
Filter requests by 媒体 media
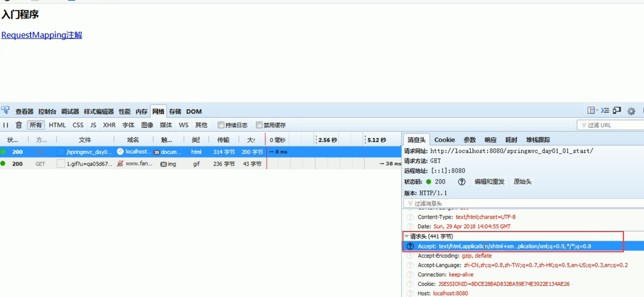coord(166,125)
